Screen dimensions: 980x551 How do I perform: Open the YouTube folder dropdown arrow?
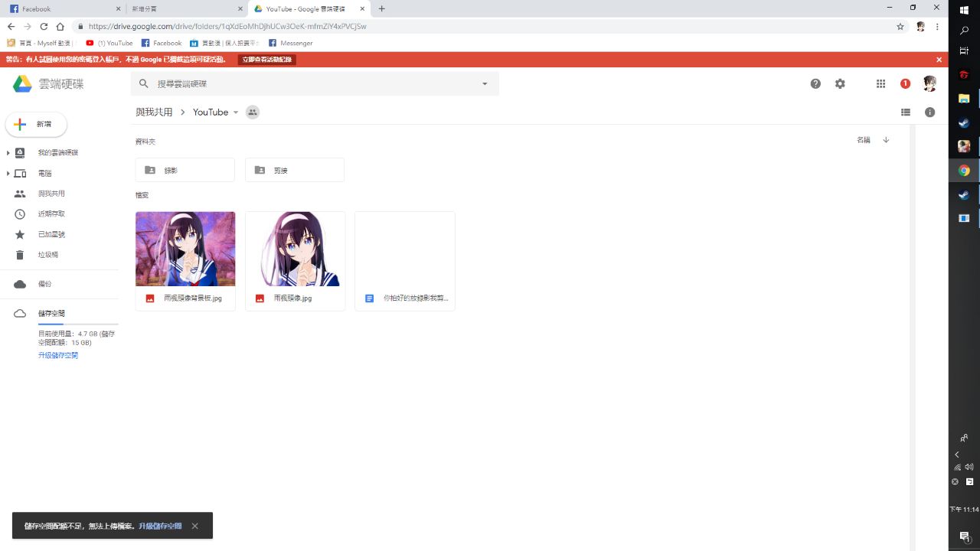[x=236, y=112]
